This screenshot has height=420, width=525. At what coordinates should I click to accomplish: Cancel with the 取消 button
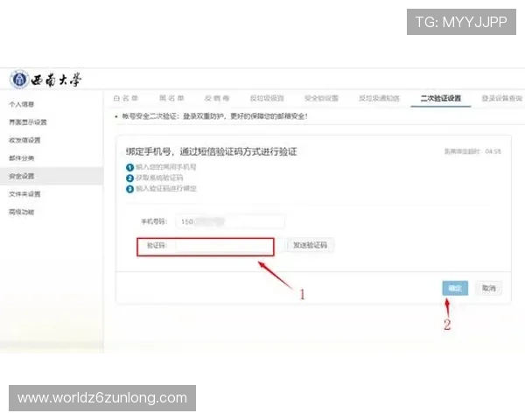[x=488, y=288]
